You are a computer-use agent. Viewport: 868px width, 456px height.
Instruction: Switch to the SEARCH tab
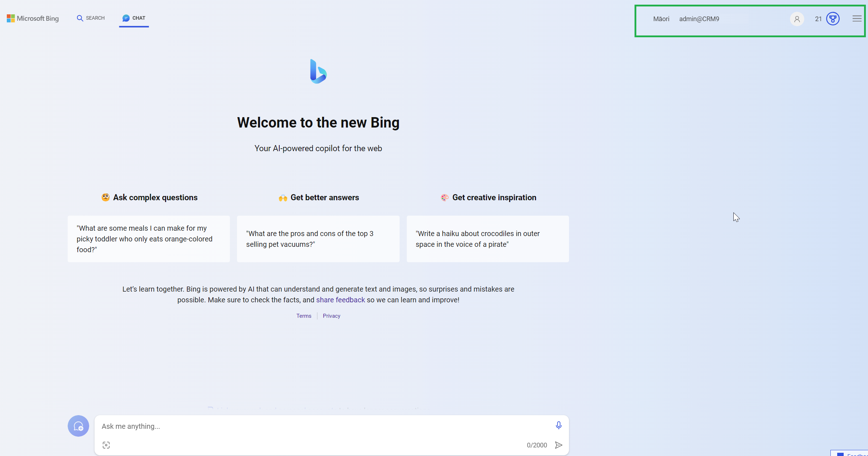point(90,18)
